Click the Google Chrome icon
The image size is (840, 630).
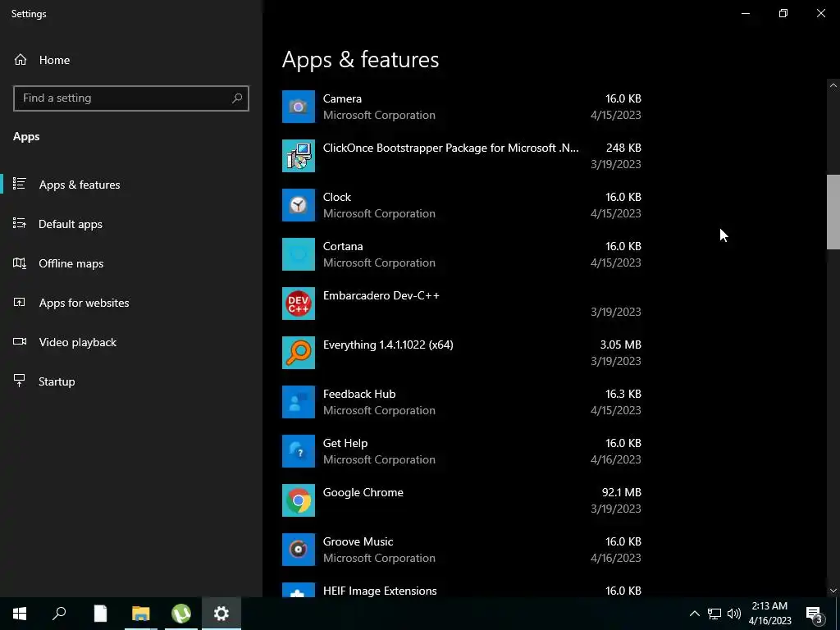299,501
